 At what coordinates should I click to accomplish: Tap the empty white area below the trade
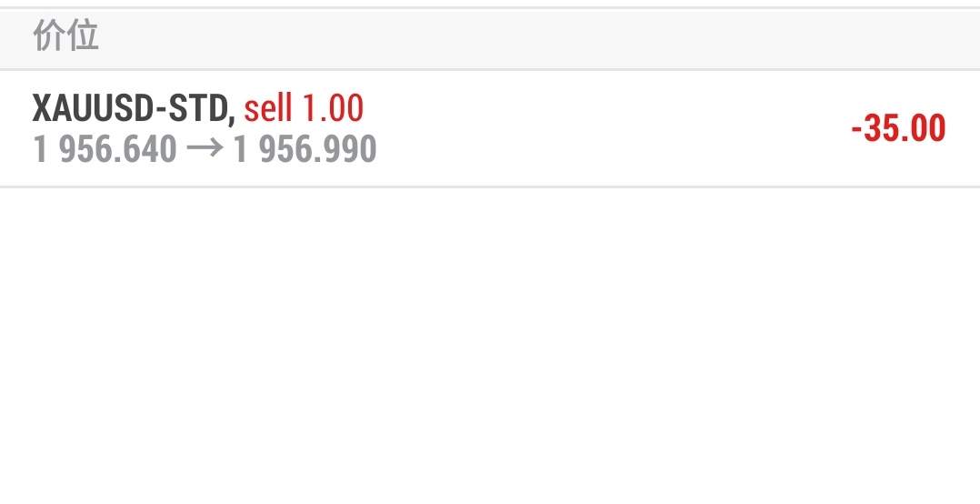[490, 344]
